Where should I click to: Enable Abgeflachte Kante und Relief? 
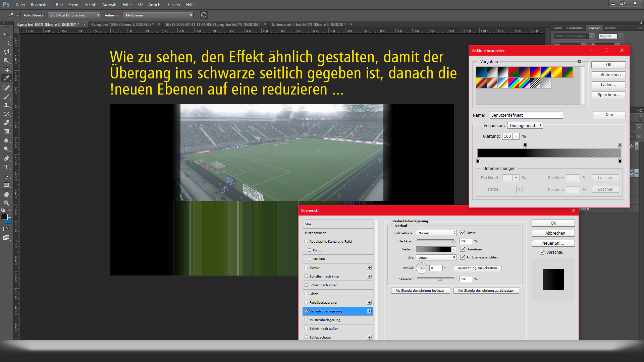(306, 241)
